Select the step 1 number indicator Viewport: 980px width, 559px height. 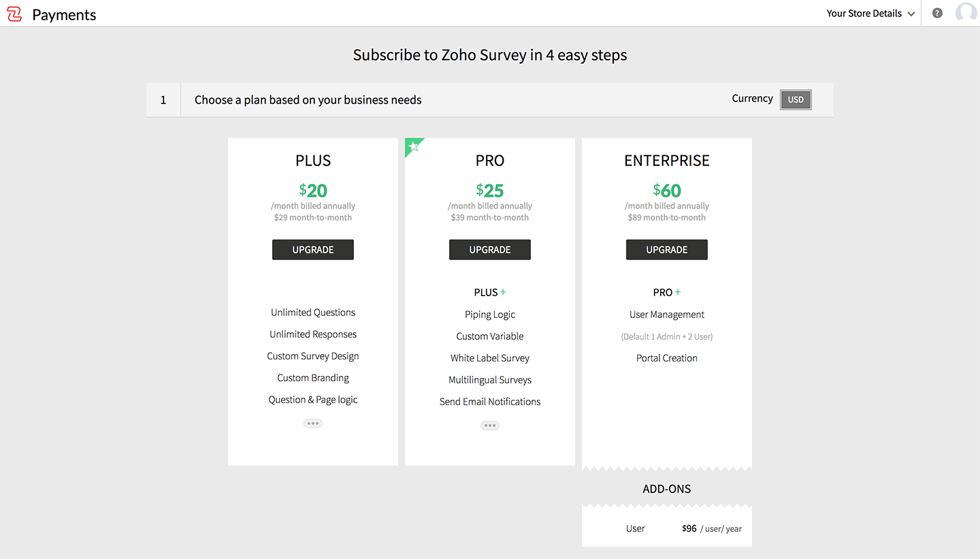pos(163,100)
